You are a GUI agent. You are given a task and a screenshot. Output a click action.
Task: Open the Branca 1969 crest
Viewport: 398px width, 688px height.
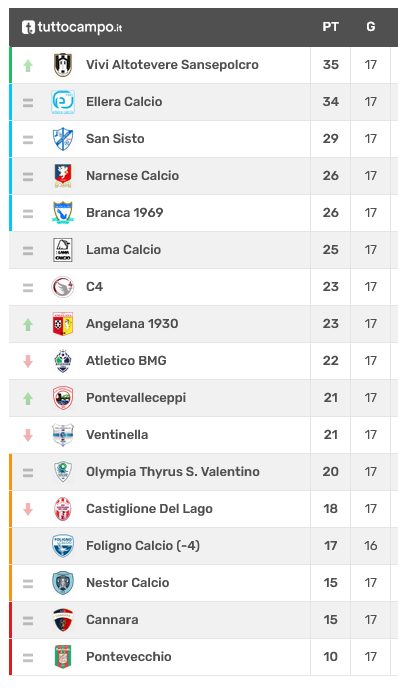63,213
